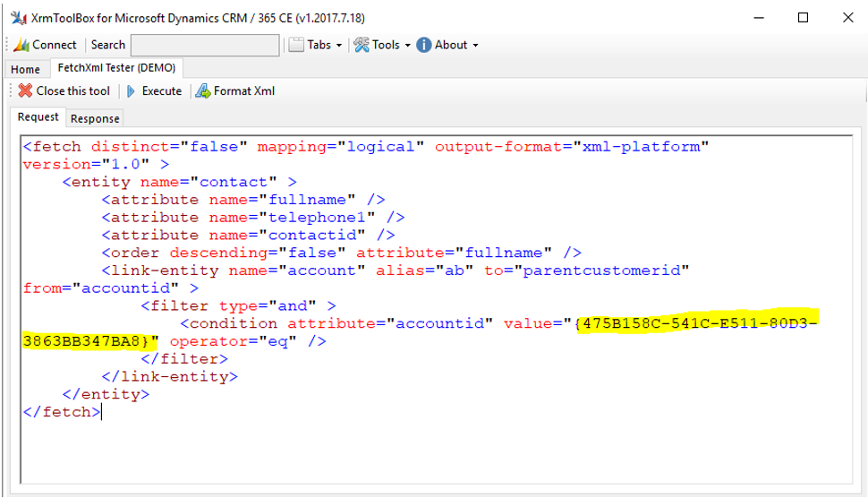Click the Format Xml label text
The image size is (868, 498).
[244, 90]
